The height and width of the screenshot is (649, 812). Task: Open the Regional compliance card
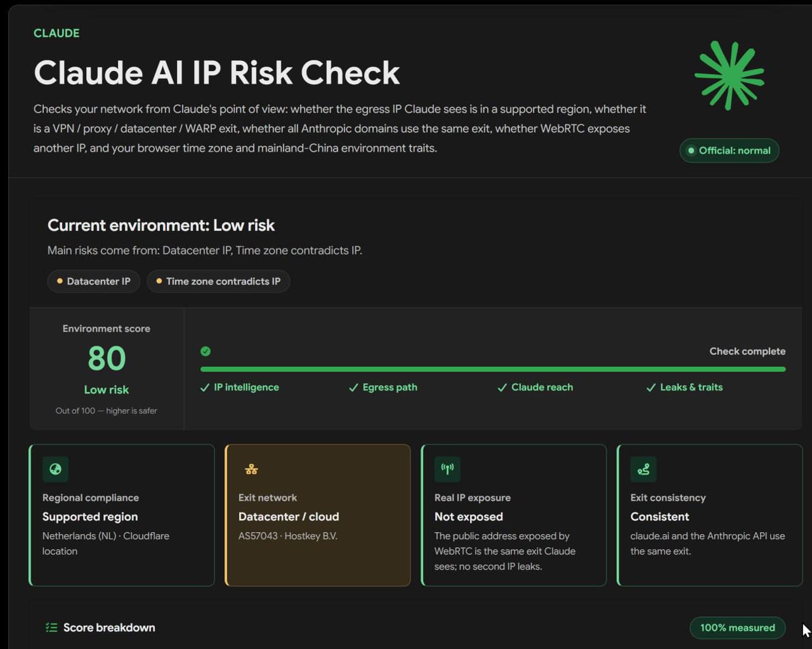[122, 515]
